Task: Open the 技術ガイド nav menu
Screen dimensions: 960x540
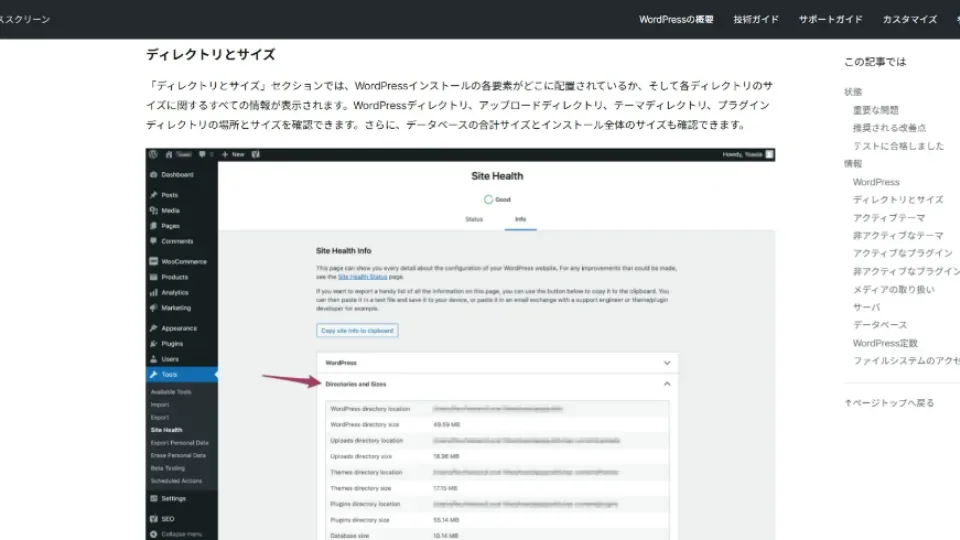Action: tap(756, 20)
